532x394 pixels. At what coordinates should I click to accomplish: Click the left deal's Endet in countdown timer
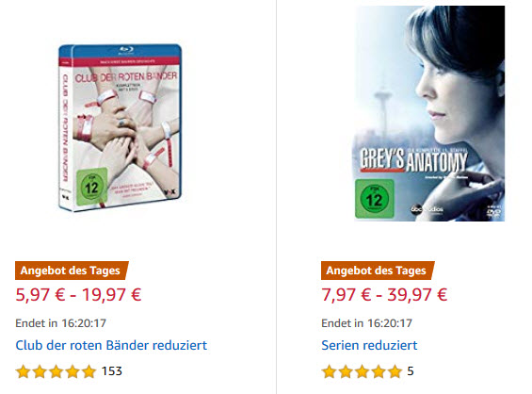pos(60,323)
